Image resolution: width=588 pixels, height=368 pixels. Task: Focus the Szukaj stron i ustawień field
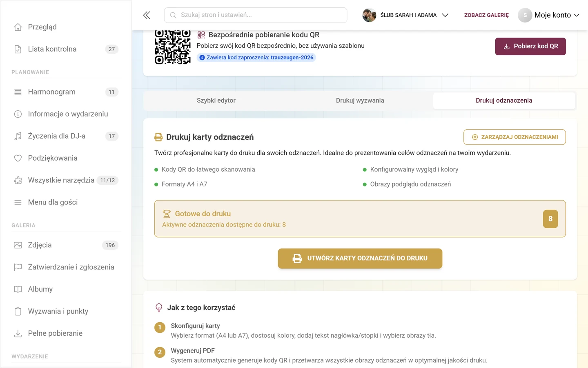click(256, 15)
